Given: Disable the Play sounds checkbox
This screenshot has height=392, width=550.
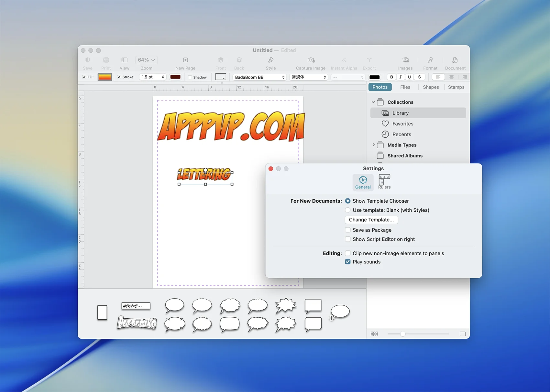Looking at the screenshot, I should [348, 262].
